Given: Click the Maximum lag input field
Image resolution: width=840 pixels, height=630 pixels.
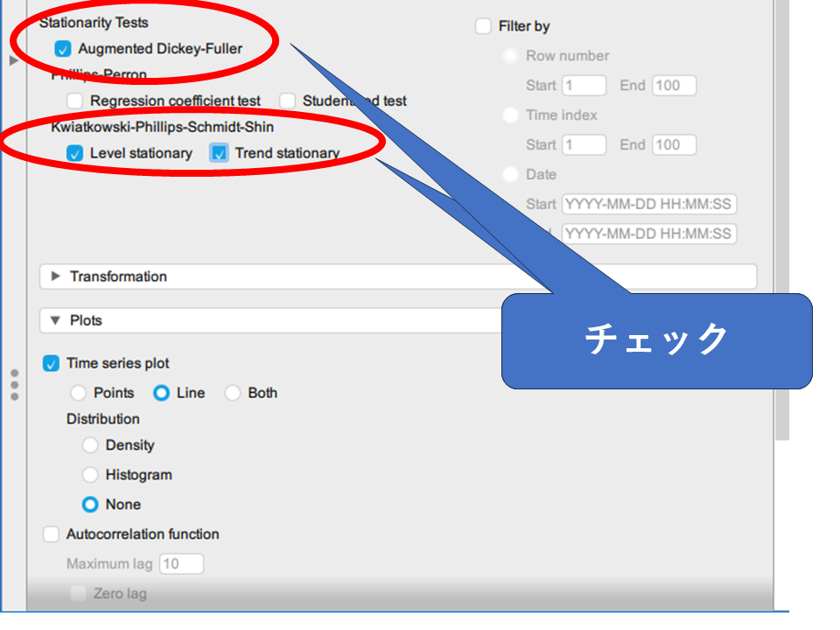Looking at the screenshot, I should [181, 564].
